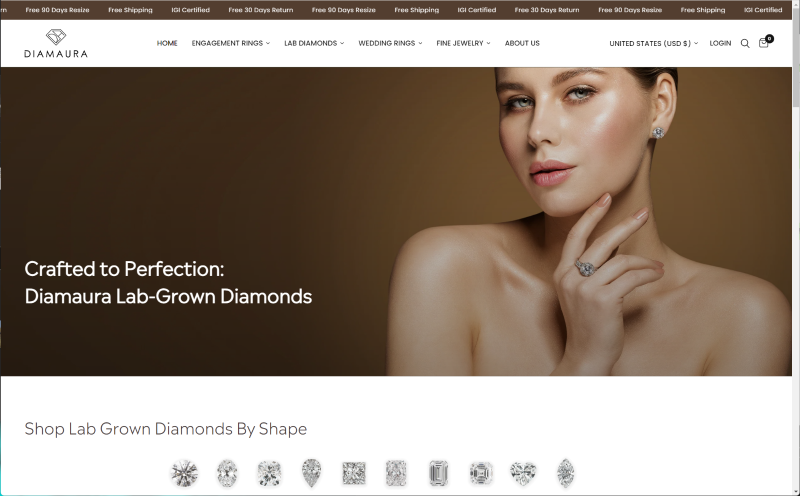Open the About Us page

point(522,43)
